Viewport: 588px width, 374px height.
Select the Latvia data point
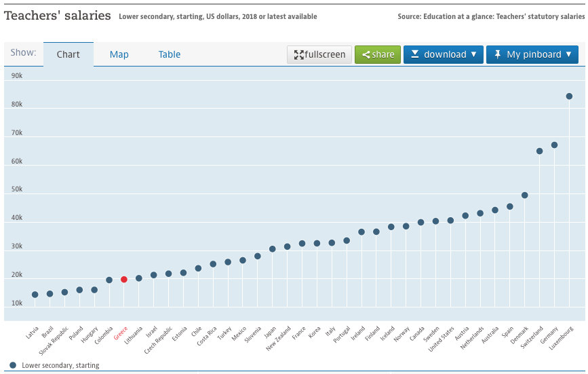point(35,295)
